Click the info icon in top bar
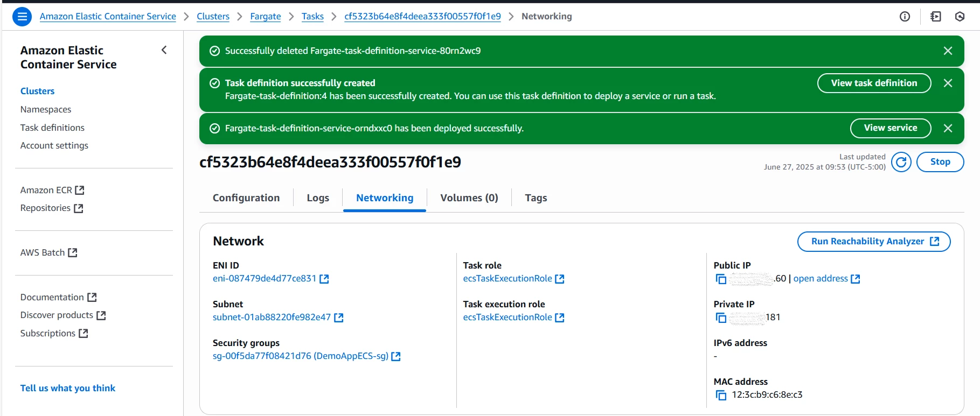Image resolution: width=980 pixels, height=416 pixels. (905, 17)
